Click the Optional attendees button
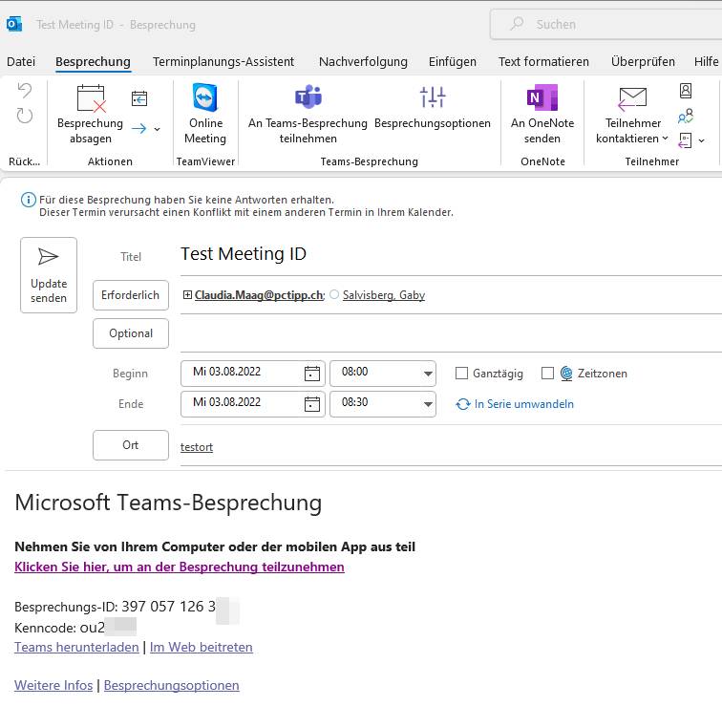The image size is (722, 728). tap(131, 333)
